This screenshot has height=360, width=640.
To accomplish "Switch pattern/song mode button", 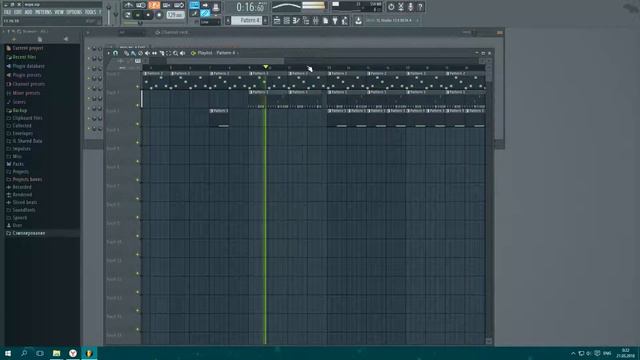I will coord(128,15).
